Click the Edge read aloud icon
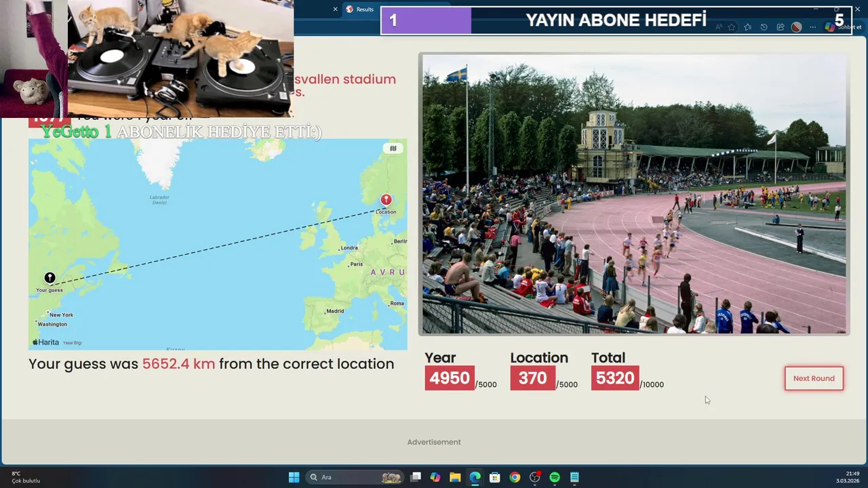Screen dimensions: 868x488 pyautogui.click(x=719, y=27)
